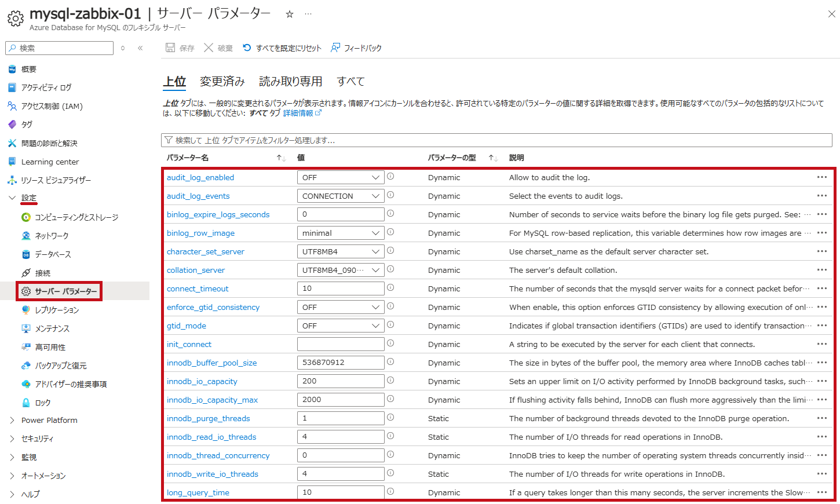The width and height of the screenshot is (840, 504).
Task: Sort by パラメーターの型 column arrows
Action: pos(493,158)
